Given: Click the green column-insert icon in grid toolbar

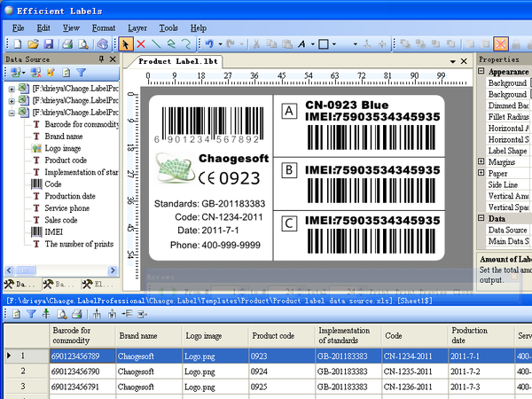Looking at the screenshot, I should coord(46,314).
